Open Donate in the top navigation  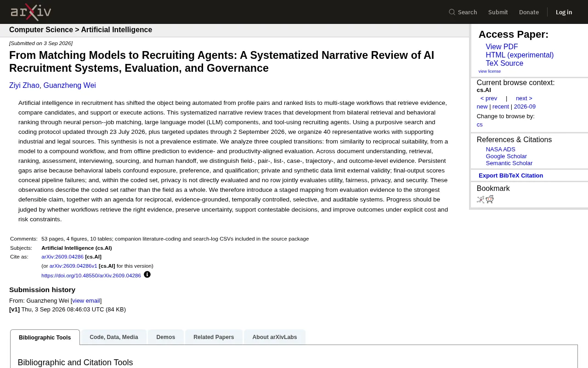coord(529,12)
